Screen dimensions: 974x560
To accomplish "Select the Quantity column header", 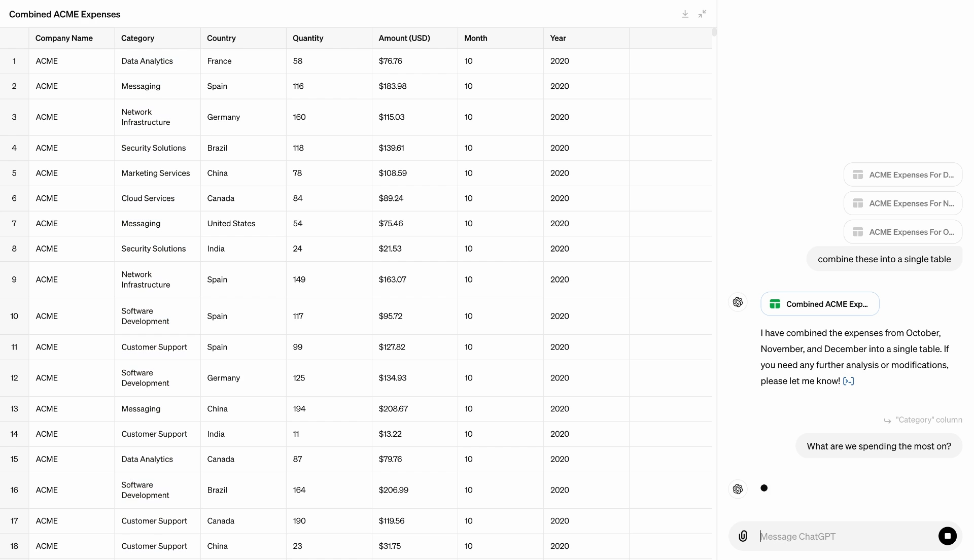I will pos(329,38).
